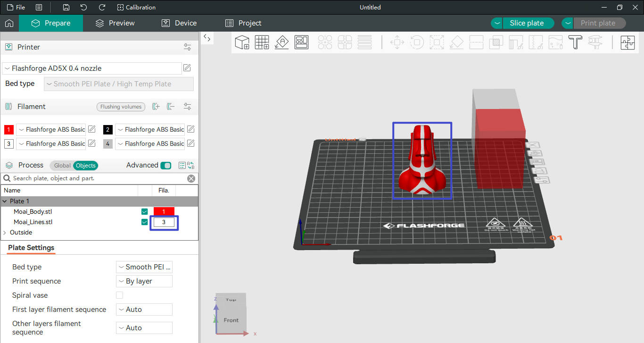Click filament 2 black color swatch
This screenshot has width=644, height=343.
[107, 130]
